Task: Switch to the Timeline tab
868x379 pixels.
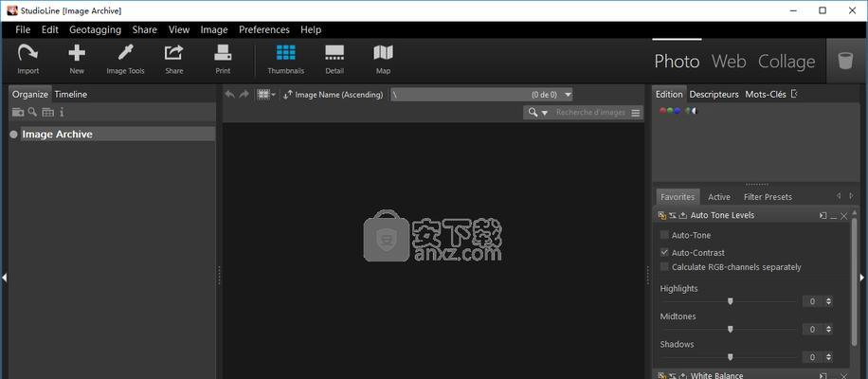Action: (x=71, y=94)
